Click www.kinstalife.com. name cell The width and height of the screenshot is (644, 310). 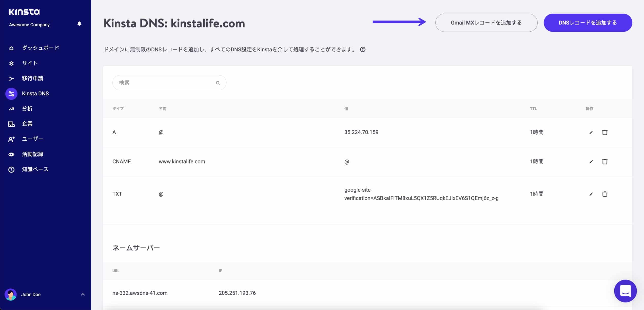pyautogui.click(x=183, y=162)
